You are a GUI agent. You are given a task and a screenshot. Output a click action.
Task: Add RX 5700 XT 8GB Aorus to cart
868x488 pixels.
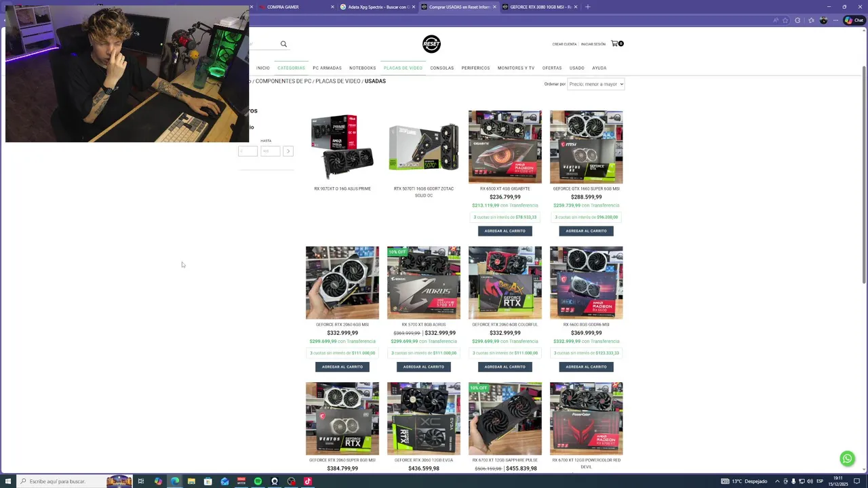tap(424, 367)
